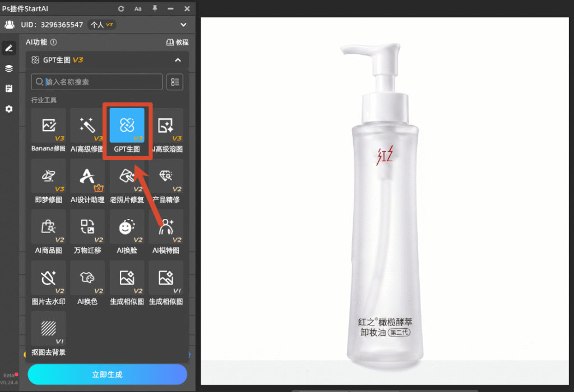Click the Beta version label
Screen dimensions: 574x392
tap(9, 376)
